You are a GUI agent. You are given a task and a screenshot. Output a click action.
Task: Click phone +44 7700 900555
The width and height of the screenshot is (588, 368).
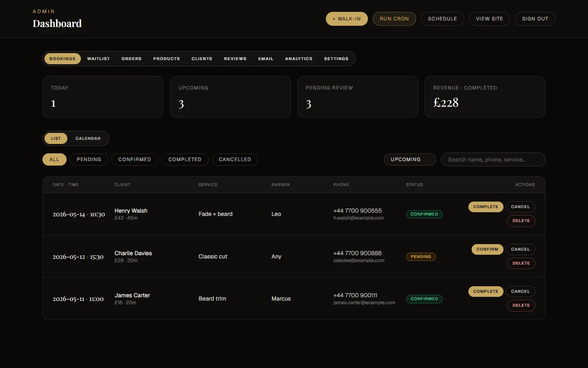coord(357,211)
